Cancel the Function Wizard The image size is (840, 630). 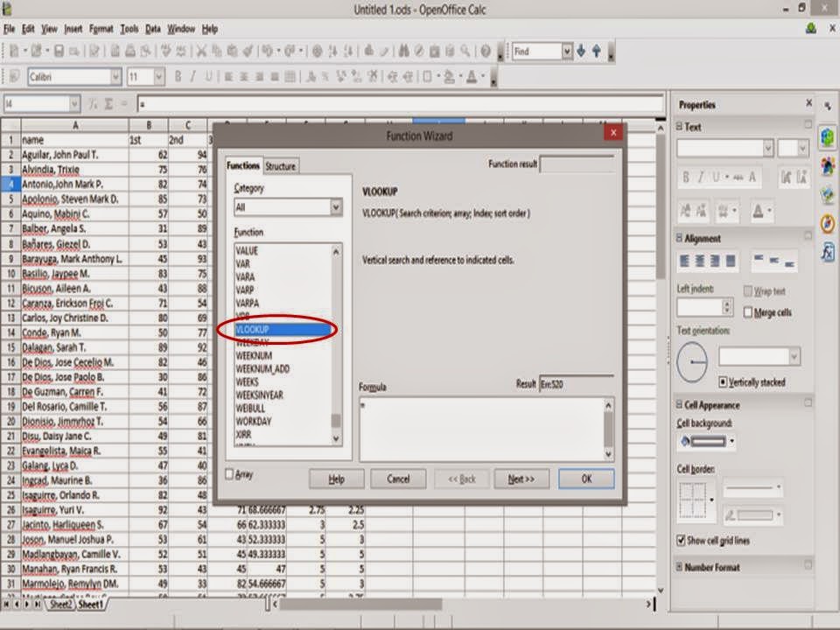[x=399, y=479]
